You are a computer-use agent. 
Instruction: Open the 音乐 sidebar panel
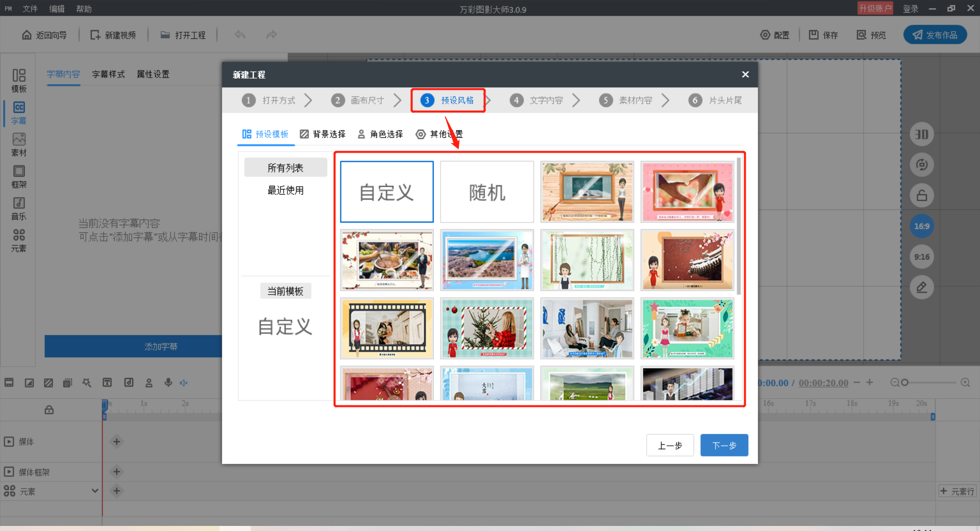coord(19,209)
